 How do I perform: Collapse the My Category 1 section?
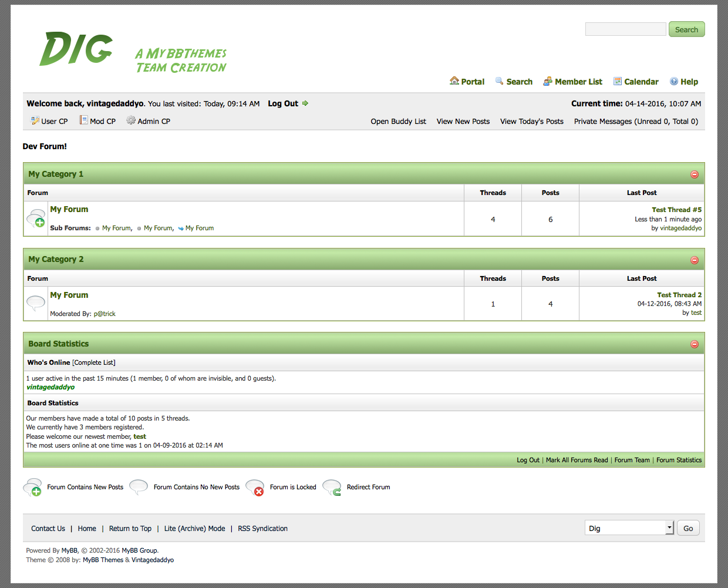coord(695,174)
